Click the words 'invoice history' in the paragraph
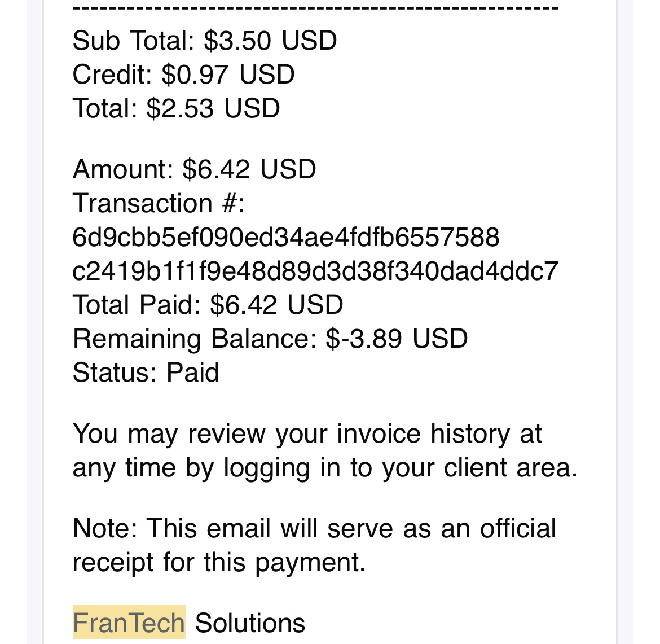The image size is (660, 644). click(423, 434)
